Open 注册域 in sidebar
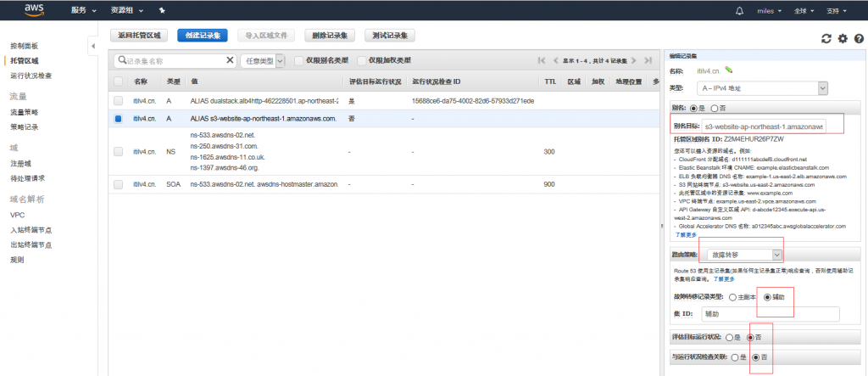This screenshot has height=376, width=868. click(20, 164)
